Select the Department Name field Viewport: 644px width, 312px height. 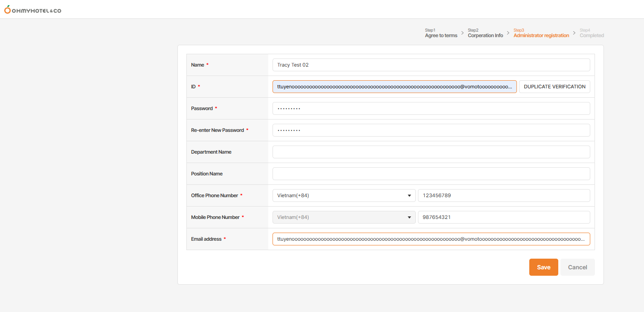pyautogui.click(x=431, y=152)
